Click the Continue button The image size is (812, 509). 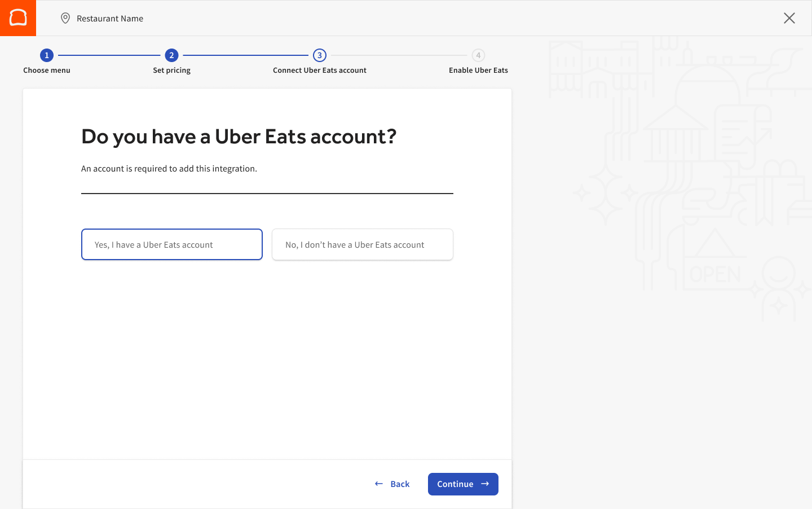tap(463, 484)
